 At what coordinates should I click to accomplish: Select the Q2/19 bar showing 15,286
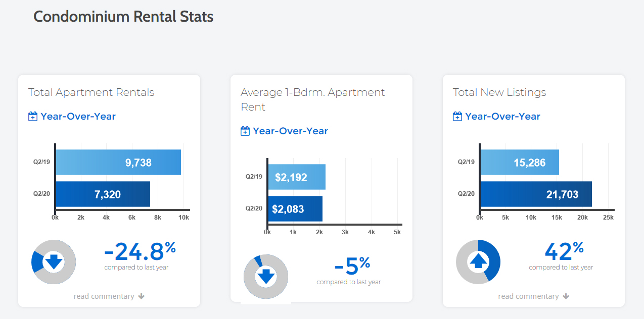[x=520, y=163]
